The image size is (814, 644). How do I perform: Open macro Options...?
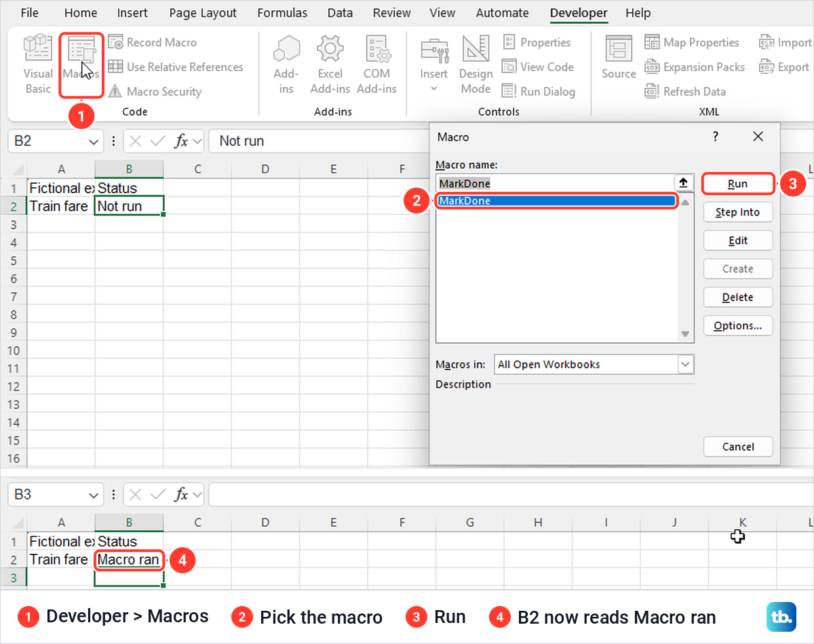(737, 325)
